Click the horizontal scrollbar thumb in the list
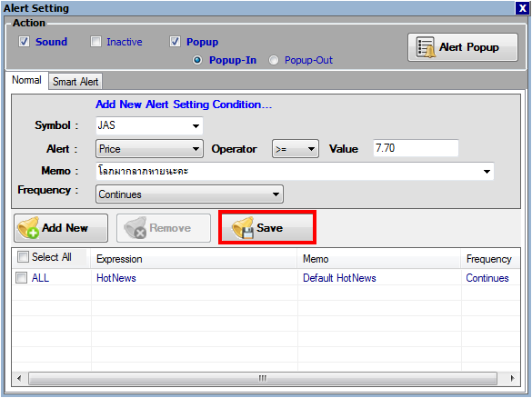The width and height of the screenshot is (532, 398). coord(263,378)
